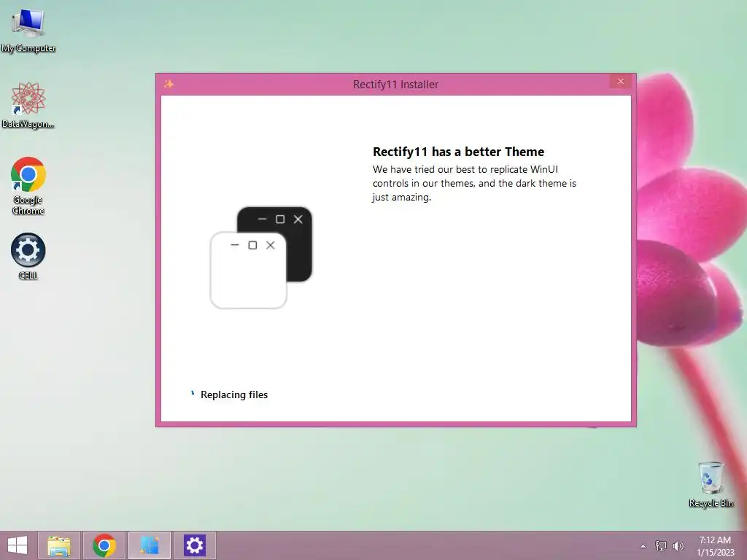
Task: Open the network tray icon
Action: (x=661, y=545)
